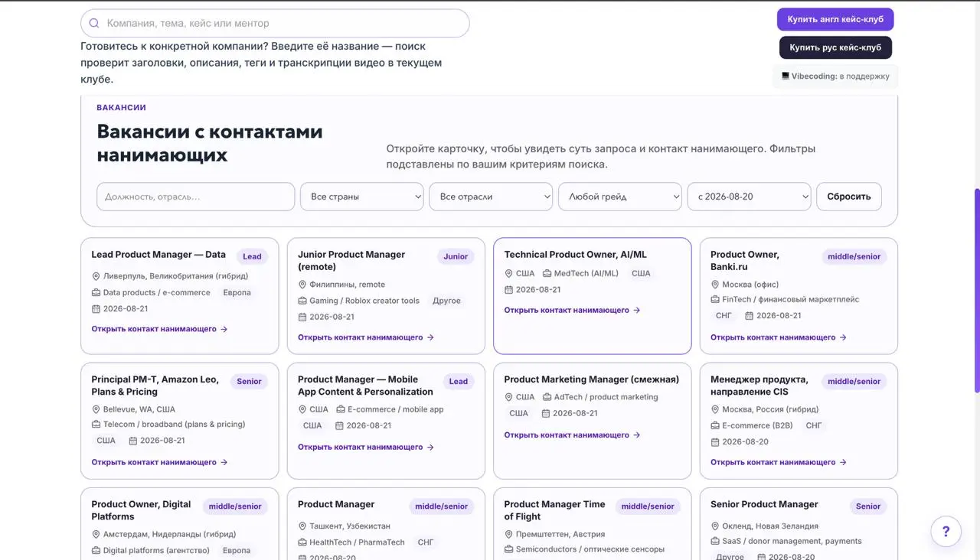Image resolution: width=980 pixels, height=560 pixels.
Task: Click the Другое tag on Junior Product Manager card
Action: [x=446, y=301]
